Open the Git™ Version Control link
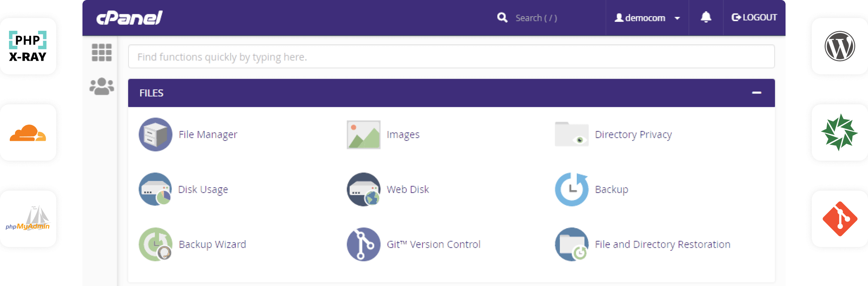The height and width of the screenshot is (286, 868). pos(434,244)
